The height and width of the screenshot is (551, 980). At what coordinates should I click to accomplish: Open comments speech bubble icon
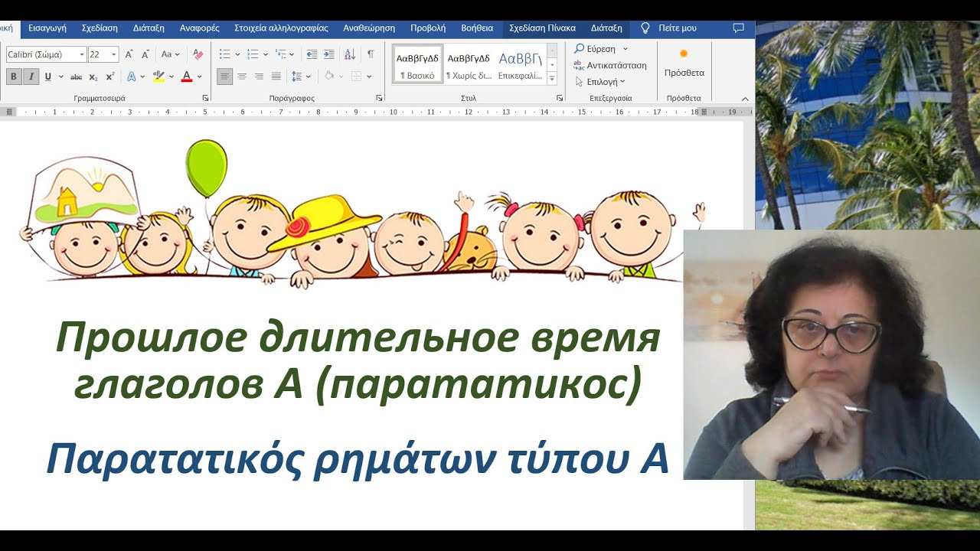tap(738, 28)
